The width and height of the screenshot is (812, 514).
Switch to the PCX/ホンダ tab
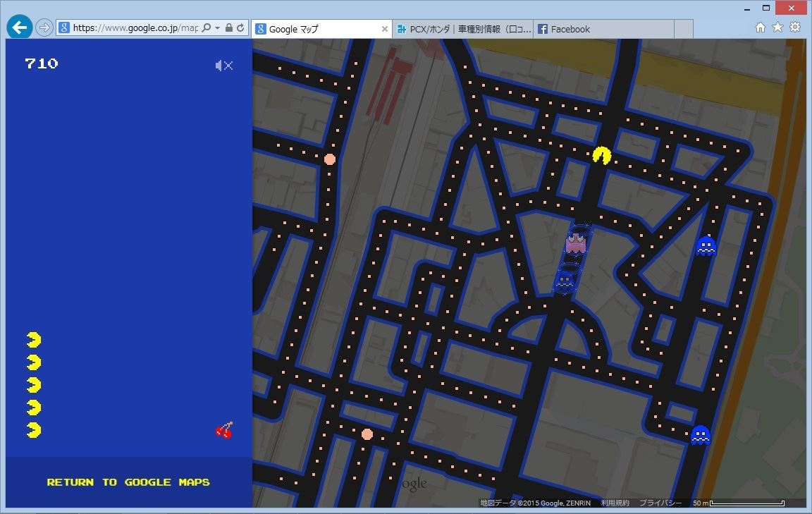point(463,29)
